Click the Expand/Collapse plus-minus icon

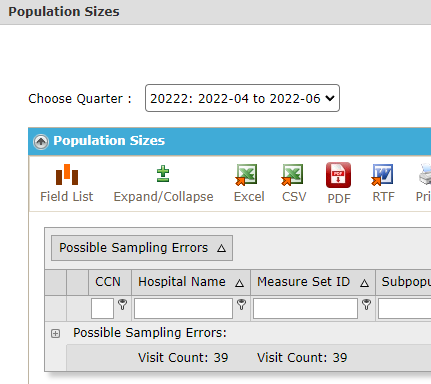163,174
